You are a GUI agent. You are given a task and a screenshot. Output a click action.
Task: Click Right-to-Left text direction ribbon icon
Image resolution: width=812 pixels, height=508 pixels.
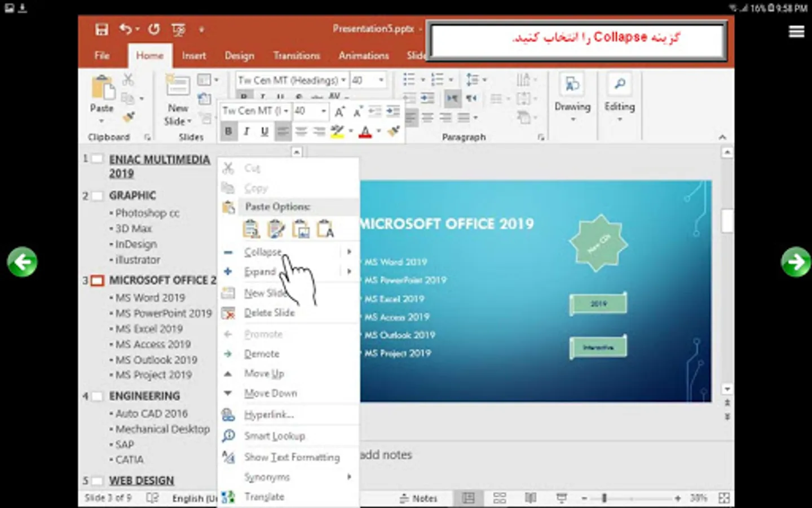tap(470, 98)
